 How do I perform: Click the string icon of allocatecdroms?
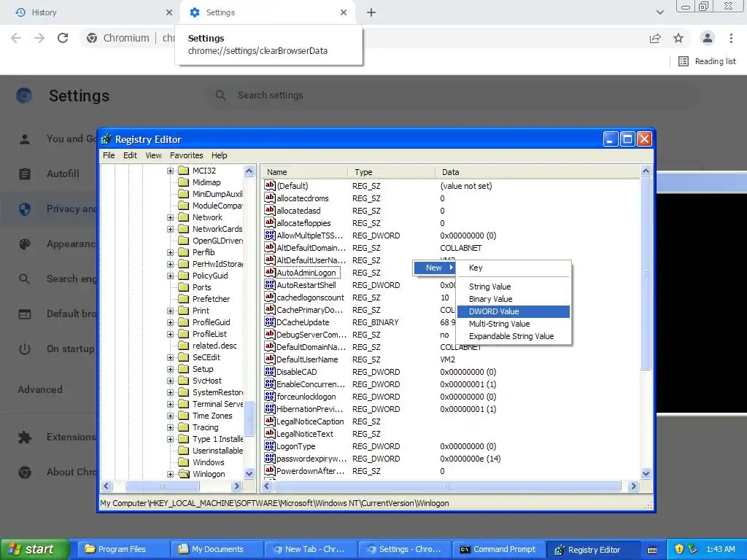tap(270, 198)
